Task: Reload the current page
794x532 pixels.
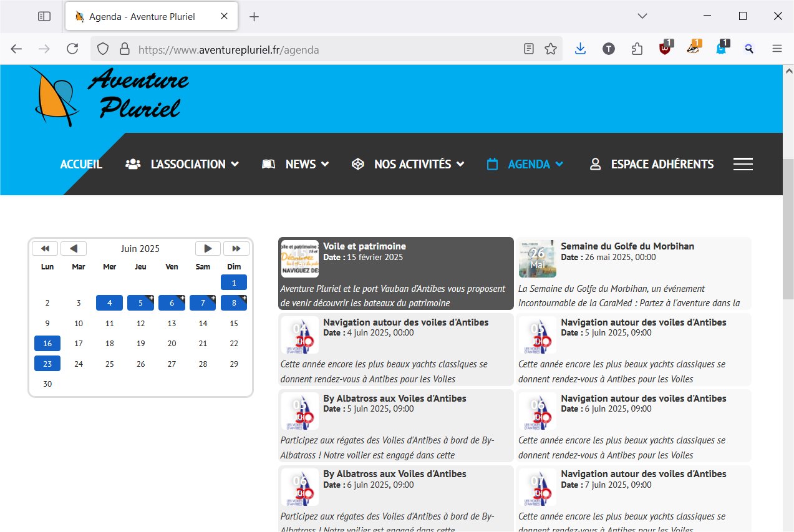Action: click(x=72, y=49)
